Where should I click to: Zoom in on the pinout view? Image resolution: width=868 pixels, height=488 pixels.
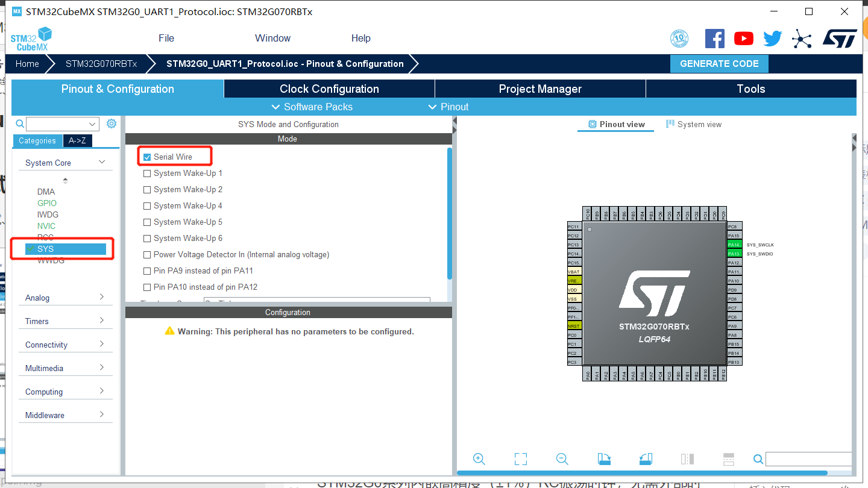pyautogui.click(x=479, y=458)
